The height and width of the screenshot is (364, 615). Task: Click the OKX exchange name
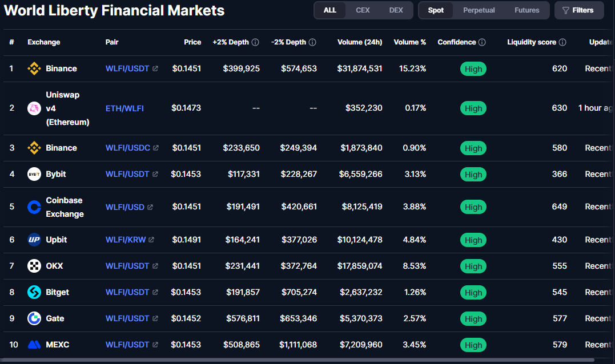click(54, 266)
